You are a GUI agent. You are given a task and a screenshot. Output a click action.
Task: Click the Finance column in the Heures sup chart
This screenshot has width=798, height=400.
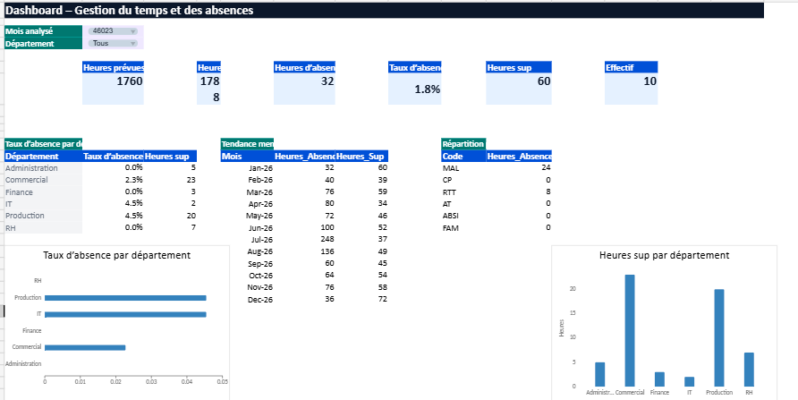click(660, 379)
